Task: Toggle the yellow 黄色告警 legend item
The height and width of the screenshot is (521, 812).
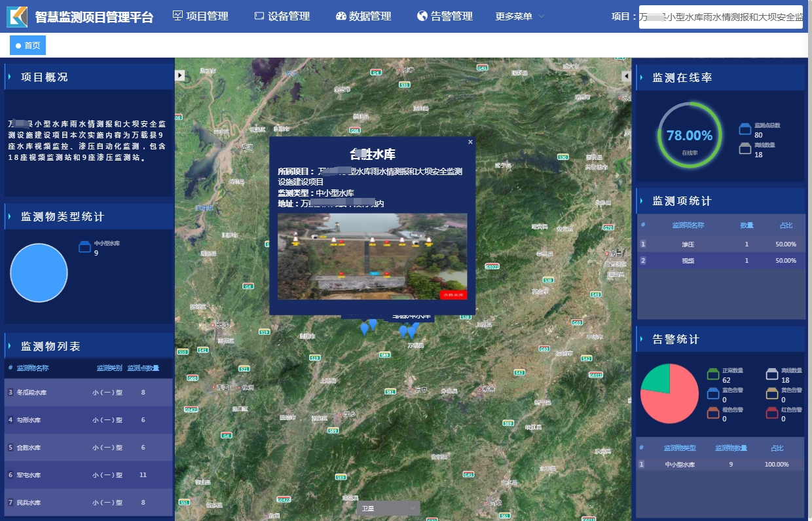Action: click(773, 394)
